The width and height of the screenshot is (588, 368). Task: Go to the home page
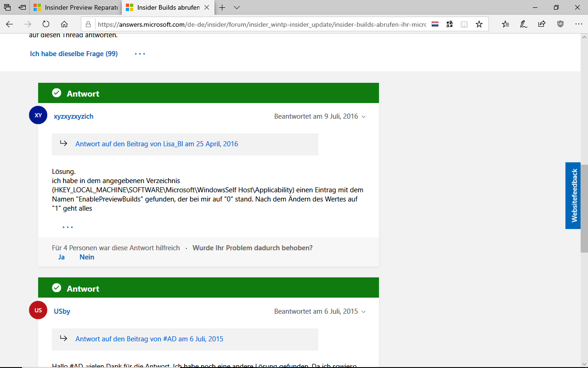[64, 24]
